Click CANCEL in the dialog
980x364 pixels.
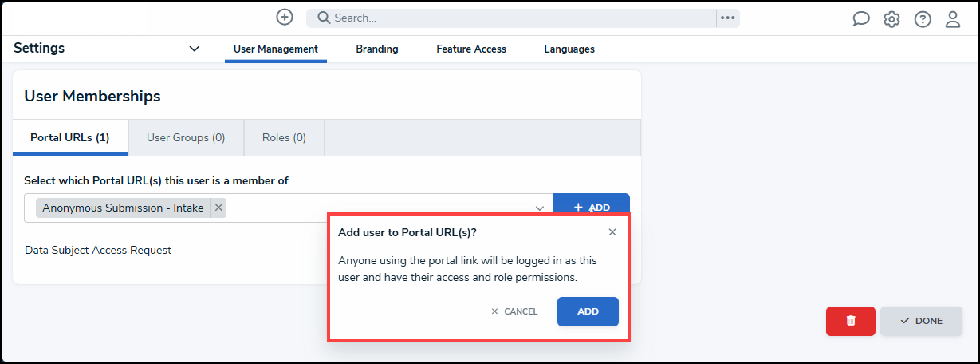[x=514, y=311]
